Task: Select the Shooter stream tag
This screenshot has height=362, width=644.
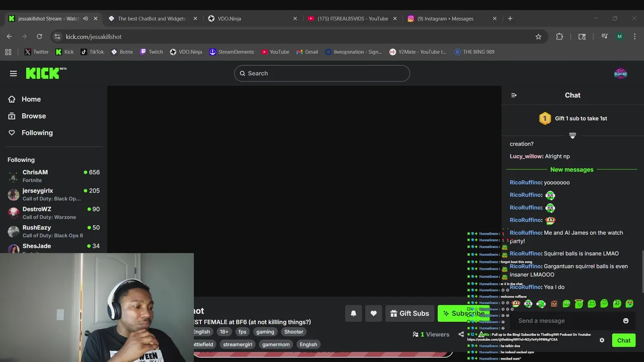Action: click(294, 332)
